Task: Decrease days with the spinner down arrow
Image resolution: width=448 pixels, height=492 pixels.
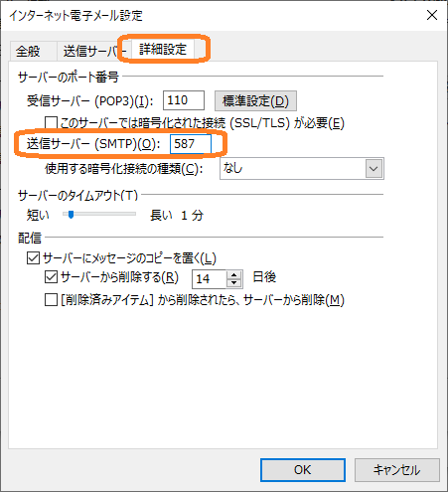Action: click(234, 283)
